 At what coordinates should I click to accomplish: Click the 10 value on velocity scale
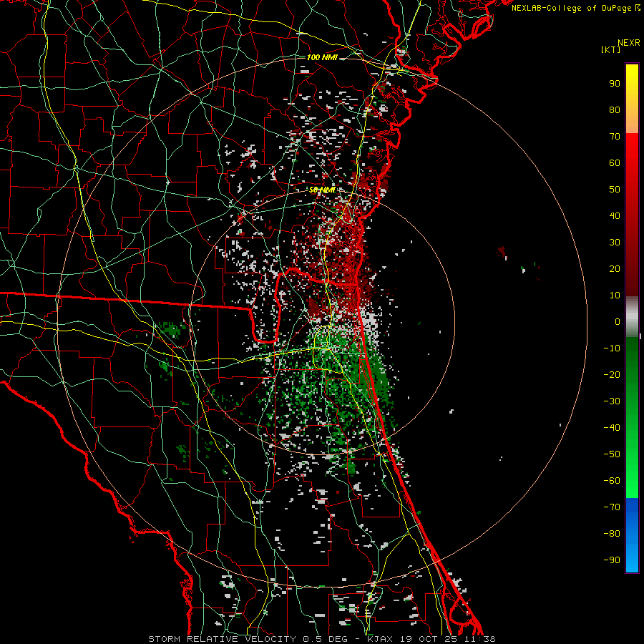point(615,296)
